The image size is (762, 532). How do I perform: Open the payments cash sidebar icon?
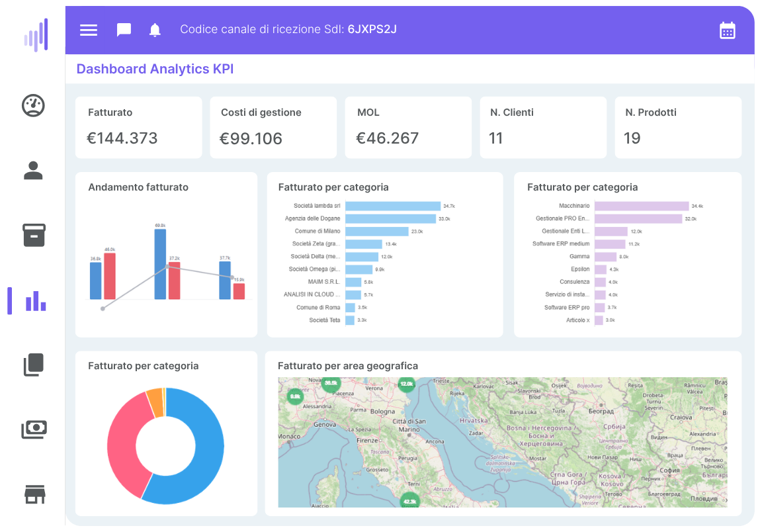pyautogui.click(x=34, y=429)
